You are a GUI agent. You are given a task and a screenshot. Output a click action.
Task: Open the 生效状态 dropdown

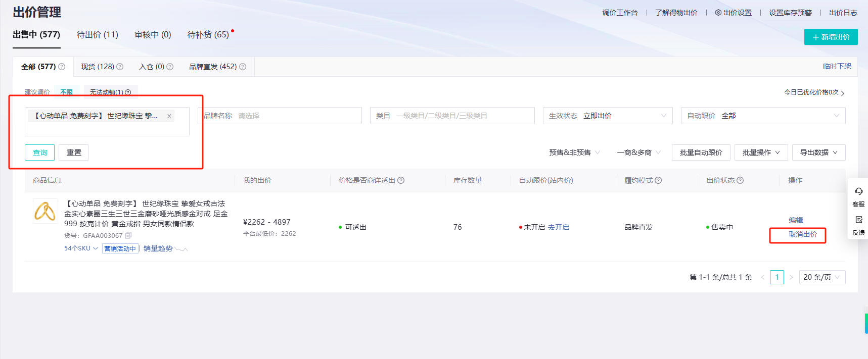[x=607, y=116]
